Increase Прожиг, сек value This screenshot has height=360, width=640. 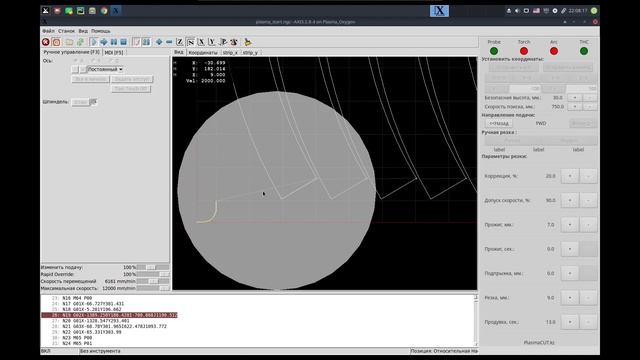pyautogui.click(x=570, y=249)
